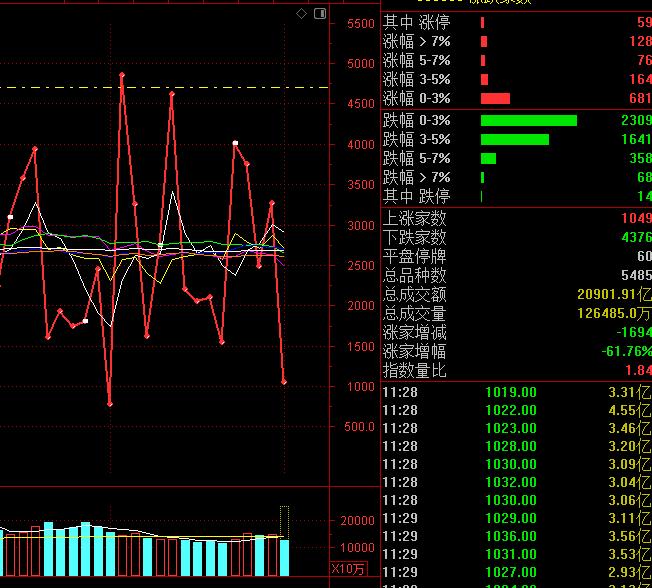Click the X10万 volume unit label
Image resolution: width=652 pixels, height=588 pixels.
click(x=348, y=568)
